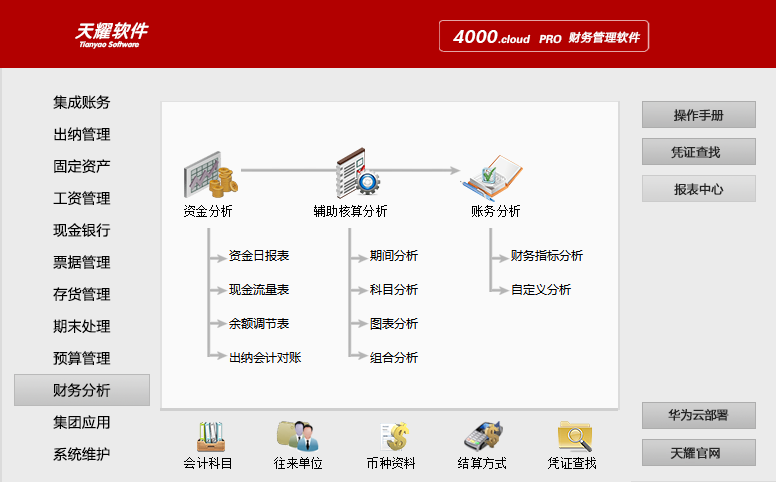
Task: Click the 往来单位 people icon
Action: tap(298, 437)
